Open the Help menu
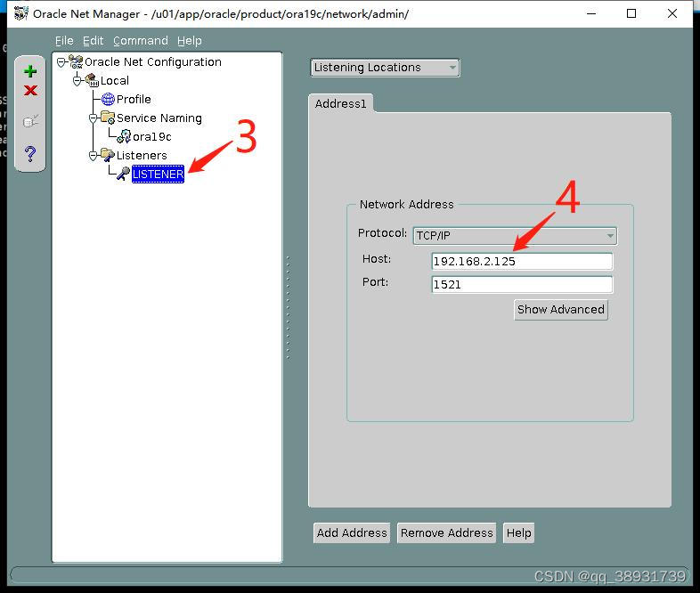The width and height of the screenshot is (700, 593). click(x=190, y=41)
